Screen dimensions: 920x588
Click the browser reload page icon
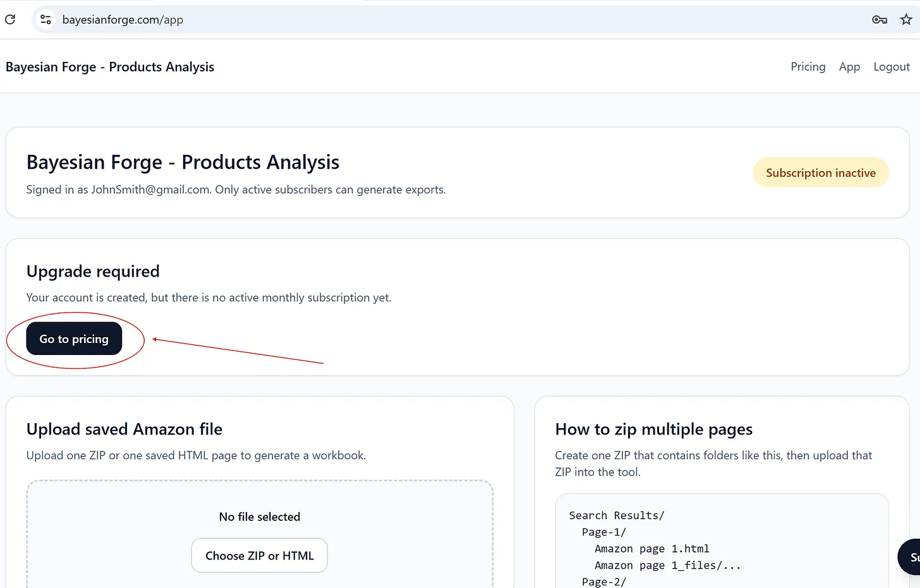[x=10, y=20]
